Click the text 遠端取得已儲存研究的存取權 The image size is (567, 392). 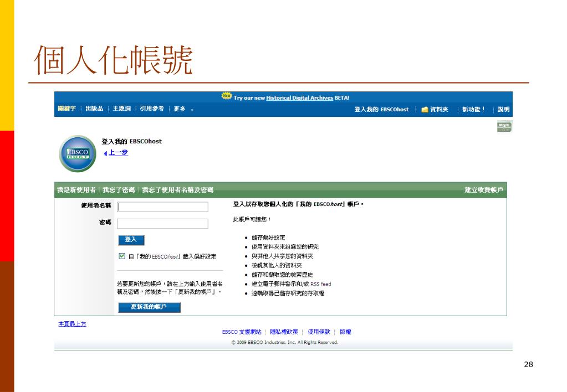click(288, 293)
